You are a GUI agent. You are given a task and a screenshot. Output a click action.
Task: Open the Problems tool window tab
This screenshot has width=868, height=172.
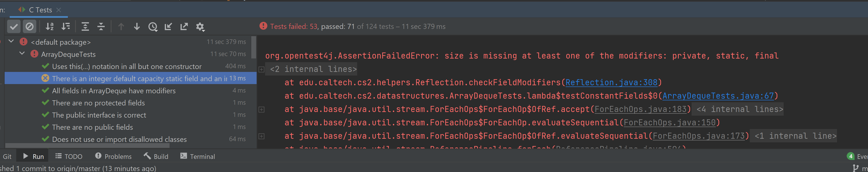[114, 156]
